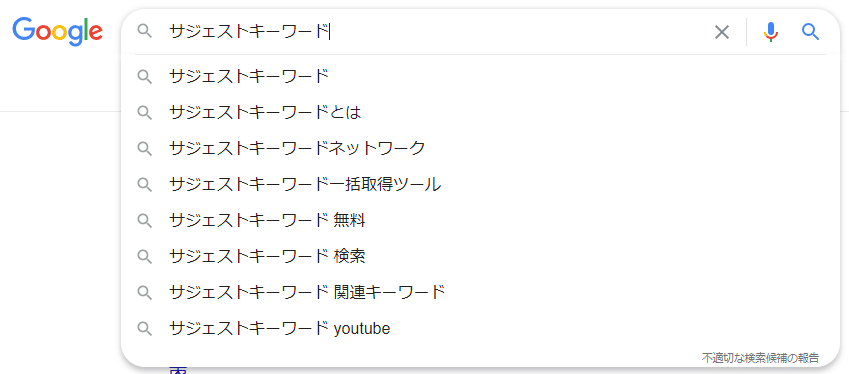The image size is (849, 374).
Task: Click magnifier icon beside ネットワーク suggestion
Action: [x=145, y=148]
